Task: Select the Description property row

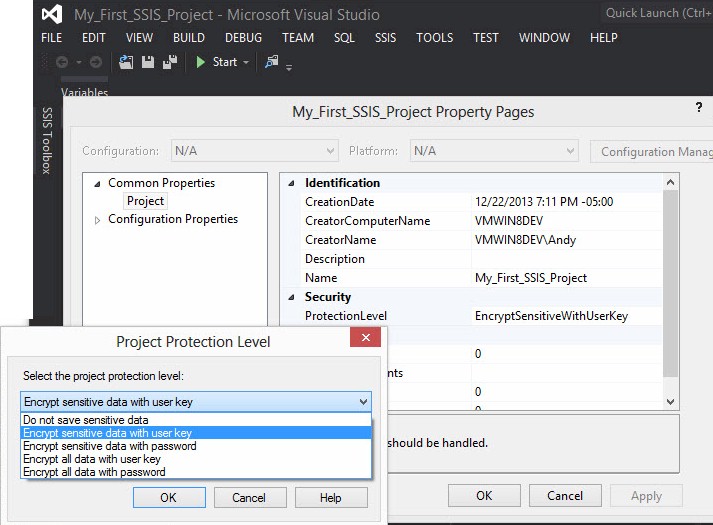Action: tap(481, 259)
